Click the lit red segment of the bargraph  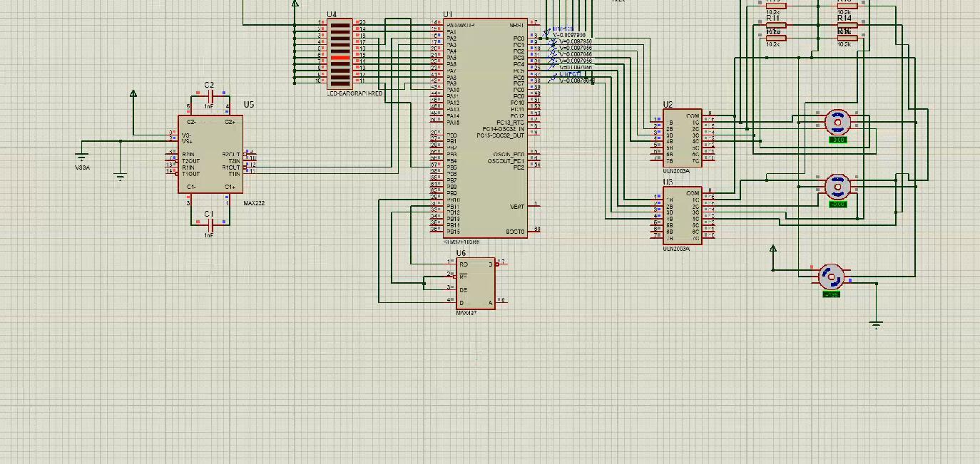[341, 58]
